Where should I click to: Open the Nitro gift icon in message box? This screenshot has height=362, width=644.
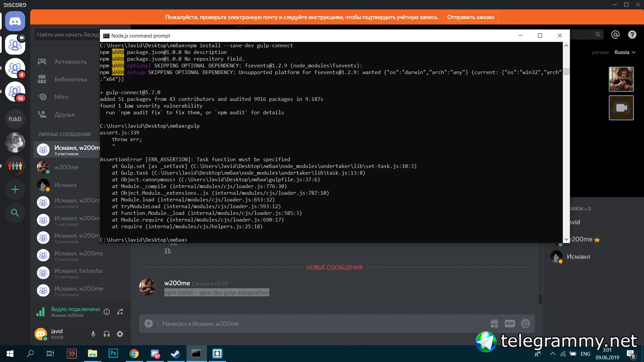click(494, 323)
